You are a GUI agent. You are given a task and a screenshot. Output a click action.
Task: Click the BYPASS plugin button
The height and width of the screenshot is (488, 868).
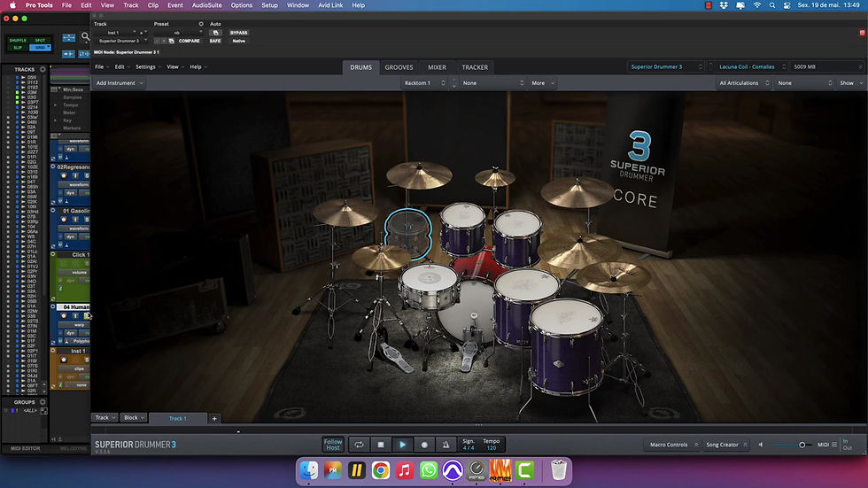(238, 33)
